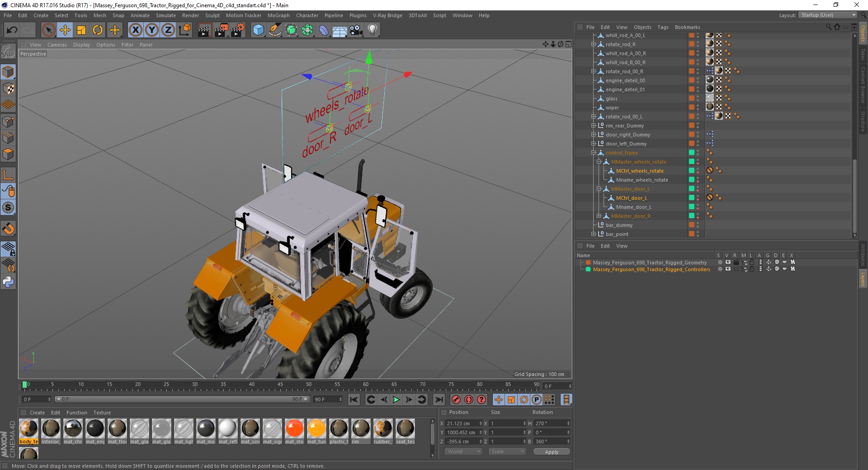Add a Floor environment object
The height and width of the screenshot is (470, 868).
pyautogui.click(x=340, y=30)
